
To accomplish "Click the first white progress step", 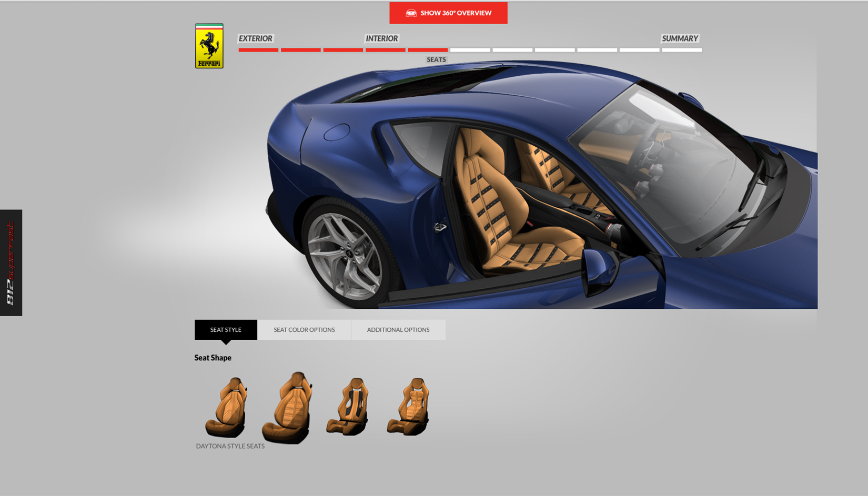I will pos(470,50).
